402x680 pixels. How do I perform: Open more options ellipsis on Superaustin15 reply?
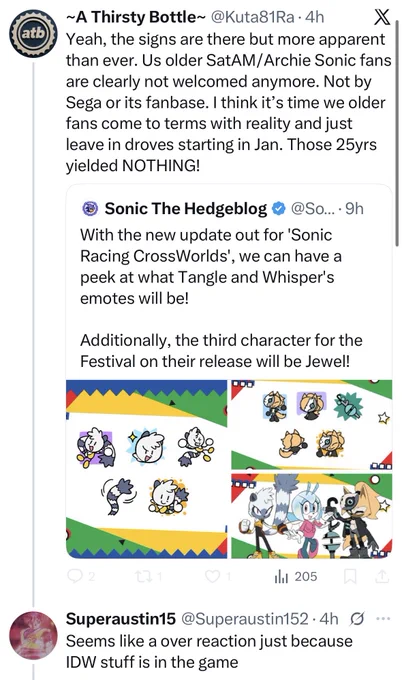click(382, 619)
